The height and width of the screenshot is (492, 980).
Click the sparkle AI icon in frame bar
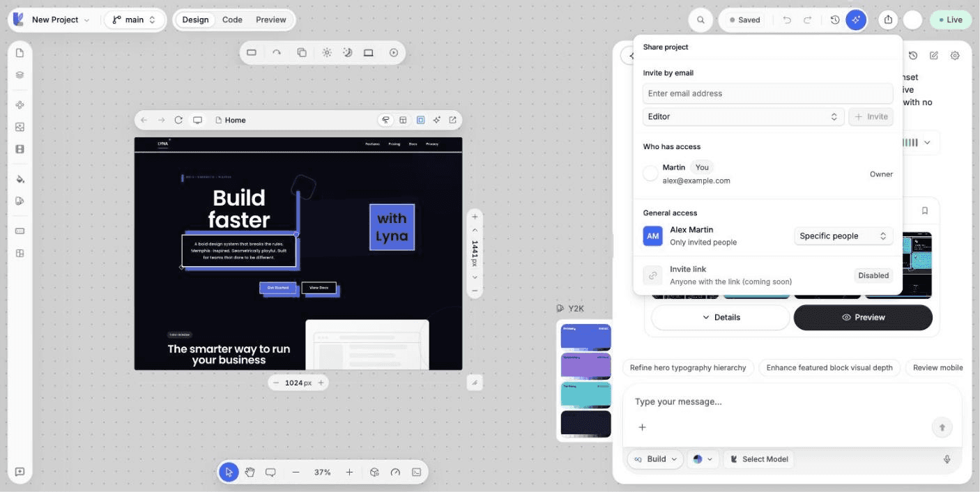[x=437, y=120]
